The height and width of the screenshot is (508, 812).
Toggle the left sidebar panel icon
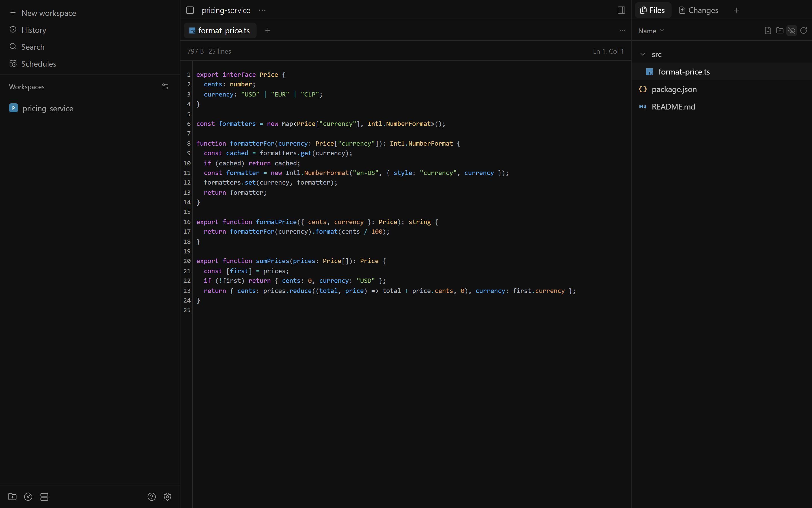[190, 10]
